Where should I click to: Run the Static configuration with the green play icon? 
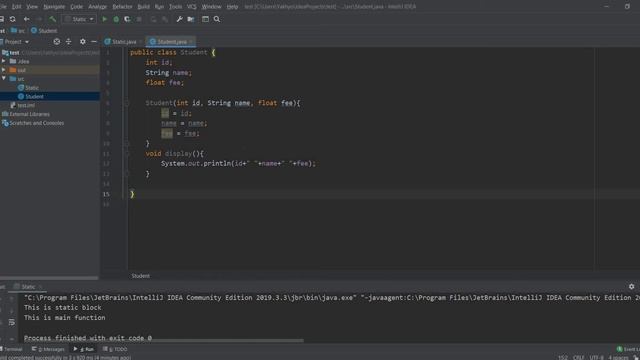pyautogui.click(x=104, y=19)
